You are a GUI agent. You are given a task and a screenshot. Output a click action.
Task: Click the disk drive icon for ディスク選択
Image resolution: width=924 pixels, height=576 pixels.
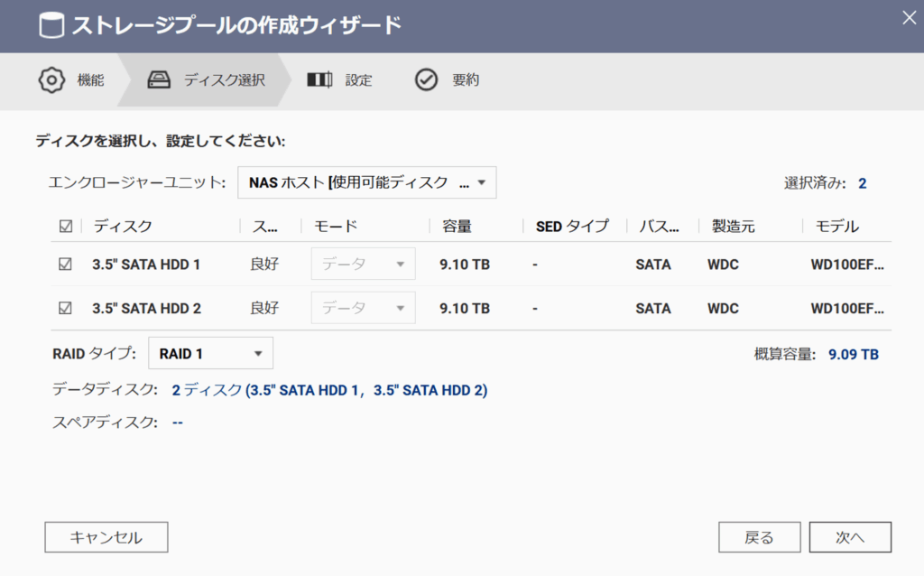pos(160,79)
